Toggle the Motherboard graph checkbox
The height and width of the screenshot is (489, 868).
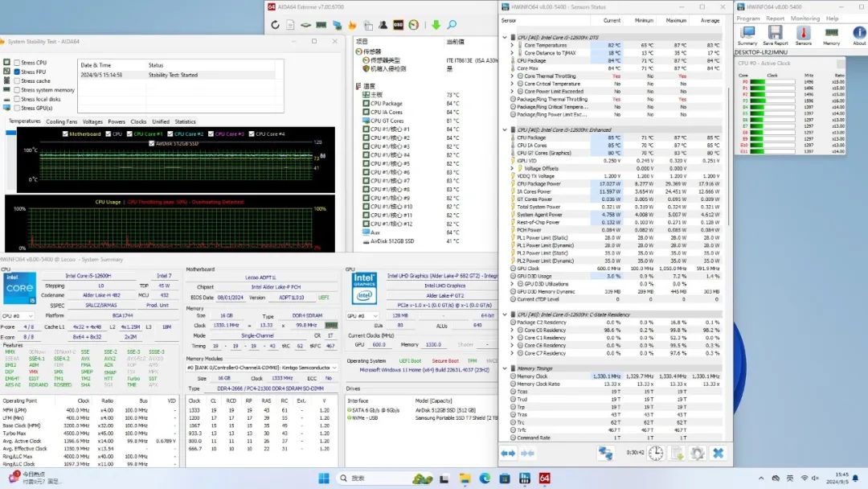point(65,134)
